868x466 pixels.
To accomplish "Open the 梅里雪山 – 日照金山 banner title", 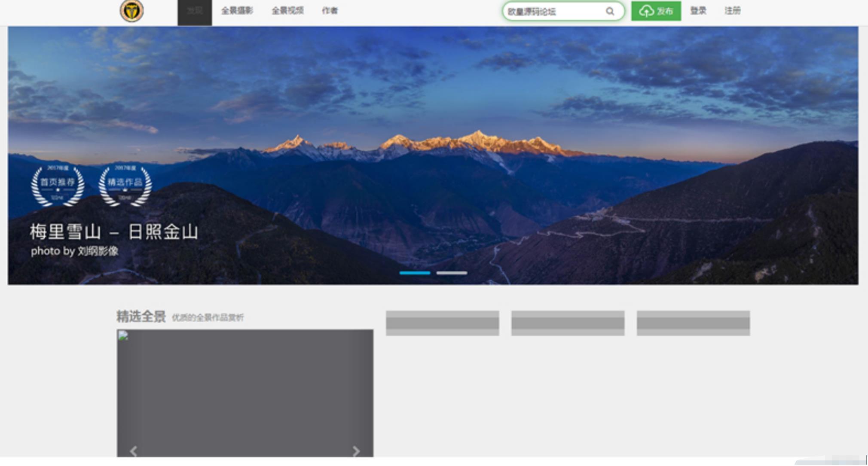I will 114,232.
